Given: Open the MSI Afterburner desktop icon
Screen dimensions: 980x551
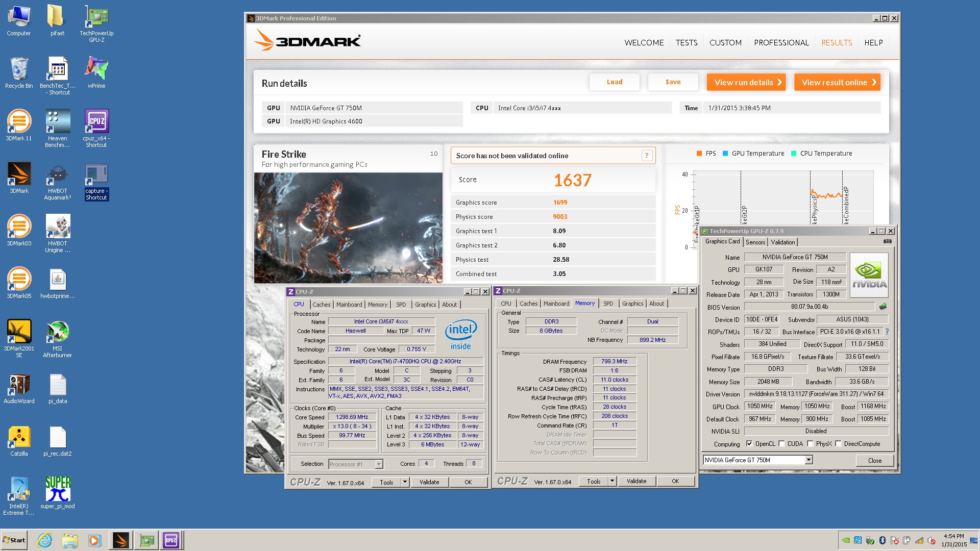Looking at the screenshot, I should (x=58, y=338).
